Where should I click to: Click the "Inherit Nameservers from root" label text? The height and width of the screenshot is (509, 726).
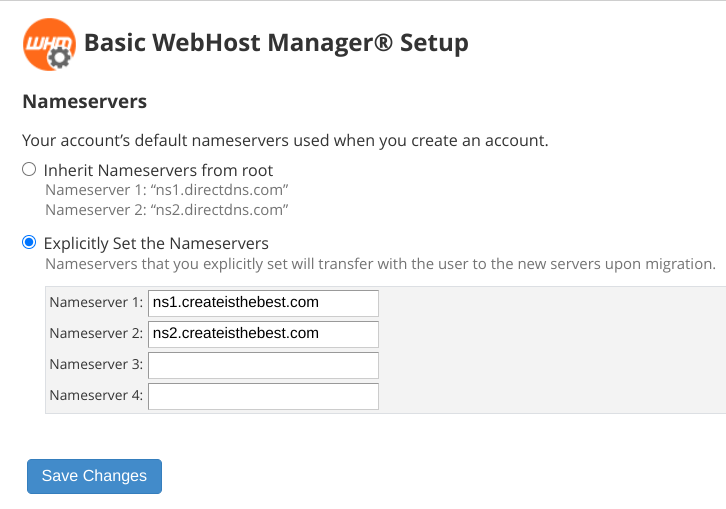click(158, 170)
